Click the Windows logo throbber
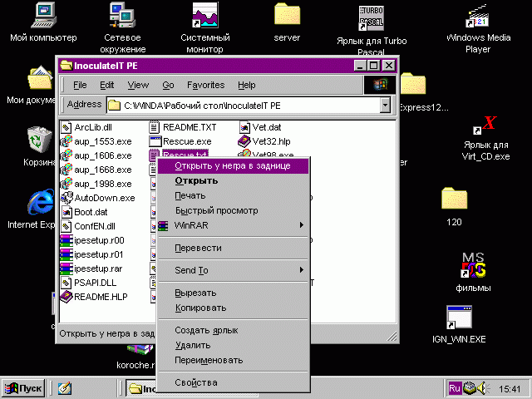This screenshot has width=532, height=399. coord(380,85)
